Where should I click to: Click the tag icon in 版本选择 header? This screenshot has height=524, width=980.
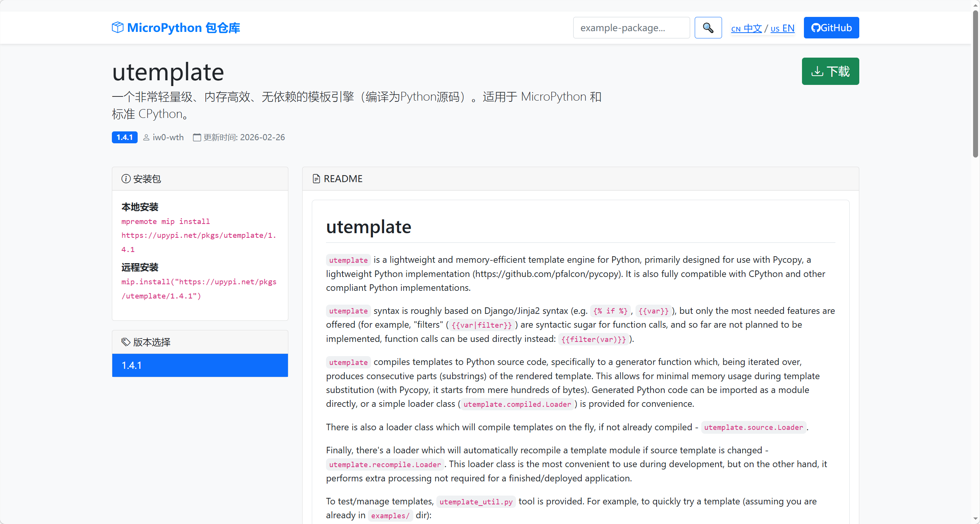click(126, 342)
